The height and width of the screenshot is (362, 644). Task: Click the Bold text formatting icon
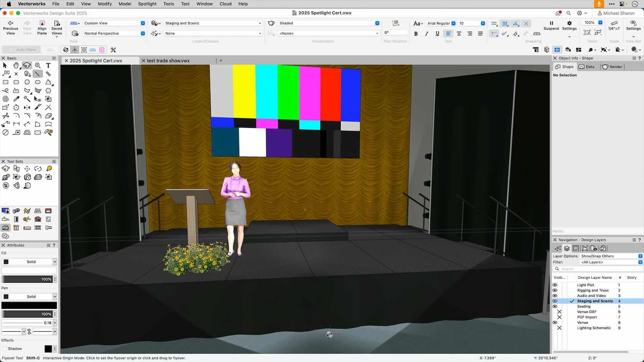click(x=416, y=34)
